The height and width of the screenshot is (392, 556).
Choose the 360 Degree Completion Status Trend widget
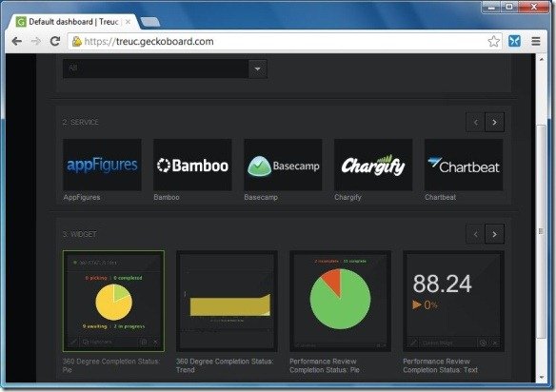[227, 302]
